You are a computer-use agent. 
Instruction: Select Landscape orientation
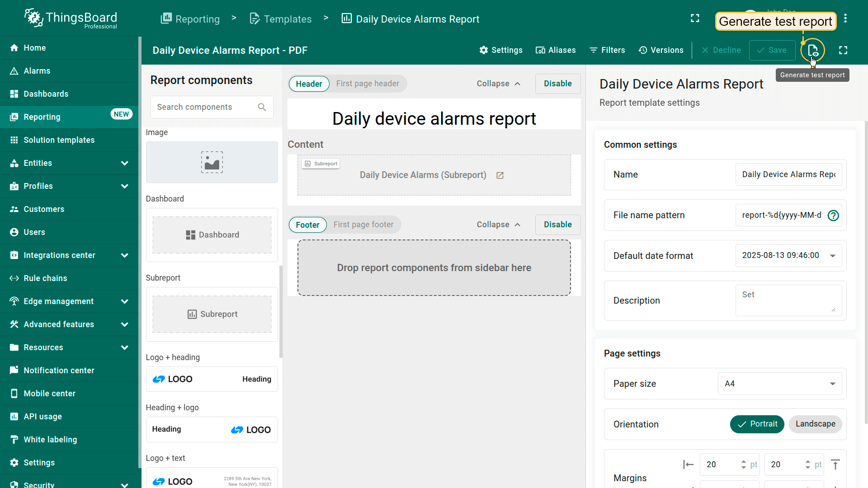(x=815, y=424)
